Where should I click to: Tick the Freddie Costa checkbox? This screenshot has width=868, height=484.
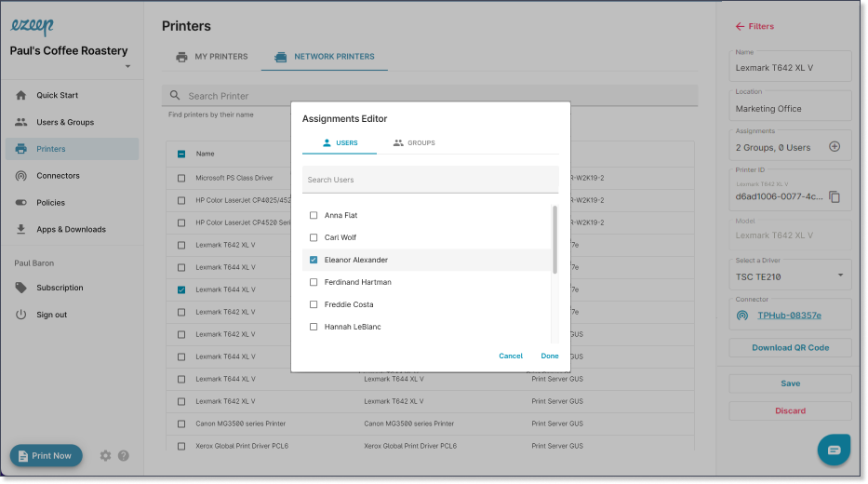(x=314, y=304)
